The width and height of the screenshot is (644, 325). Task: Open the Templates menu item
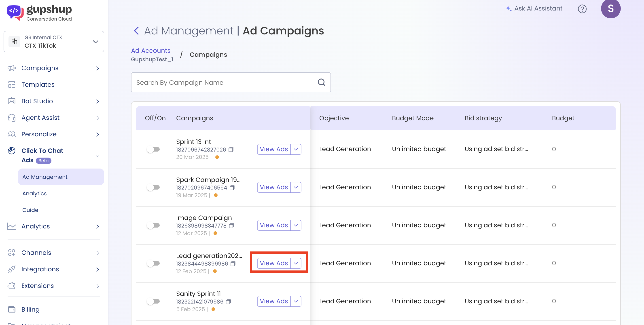38,85
